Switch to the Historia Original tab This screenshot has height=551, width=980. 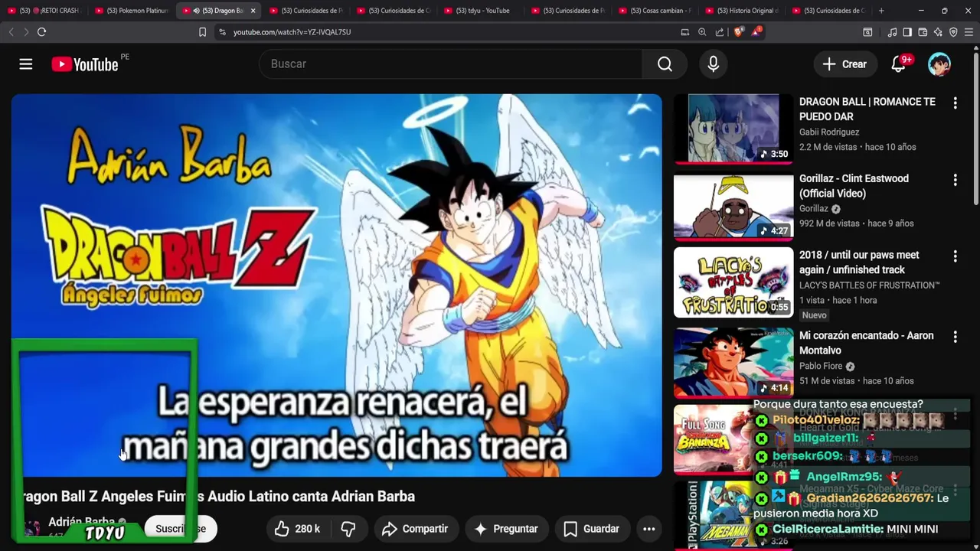click(743, 11)
